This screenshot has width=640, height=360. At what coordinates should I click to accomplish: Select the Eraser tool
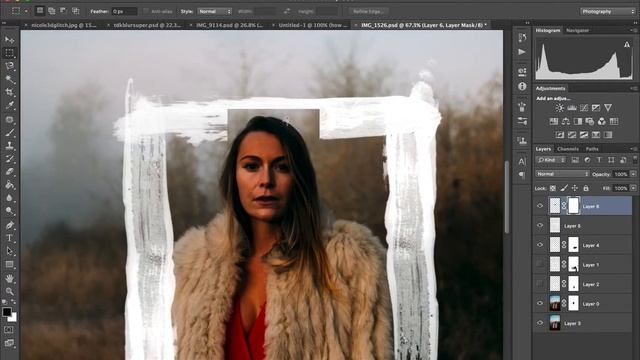point(9,171)
